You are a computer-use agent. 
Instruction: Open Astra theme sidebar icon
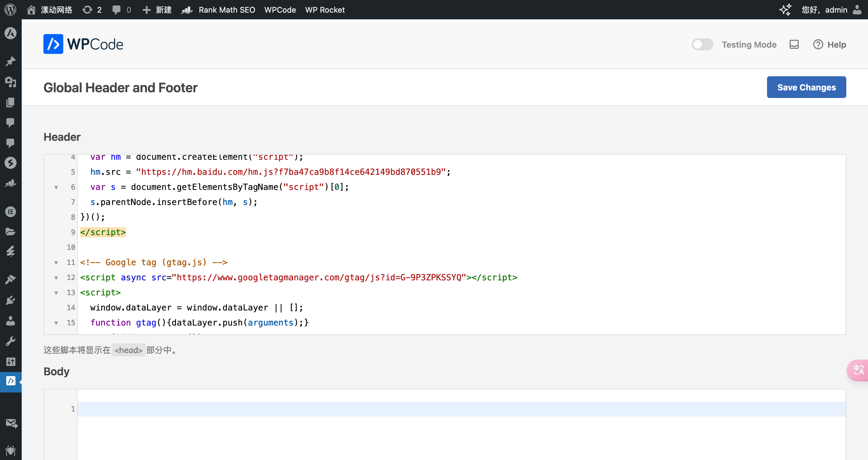point(11,33)
